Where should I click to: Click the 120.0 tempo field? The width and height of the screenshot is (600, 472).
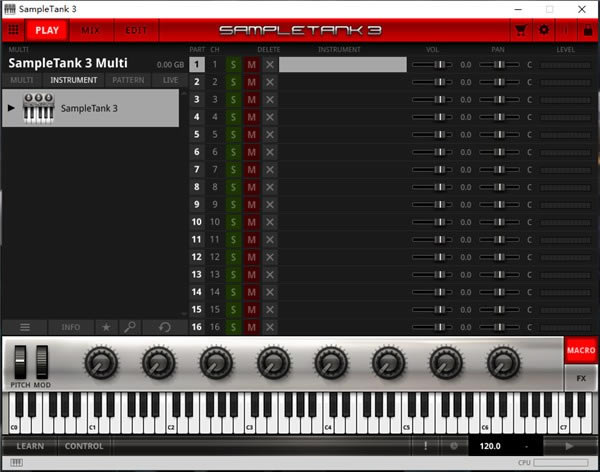490,446
